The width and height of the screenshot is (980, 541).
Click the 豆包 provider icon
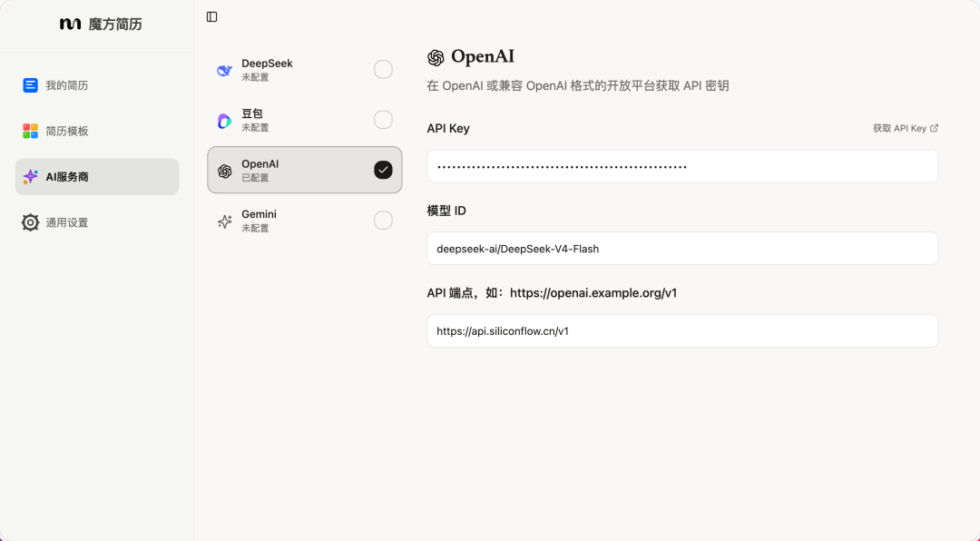coord(224,121)
